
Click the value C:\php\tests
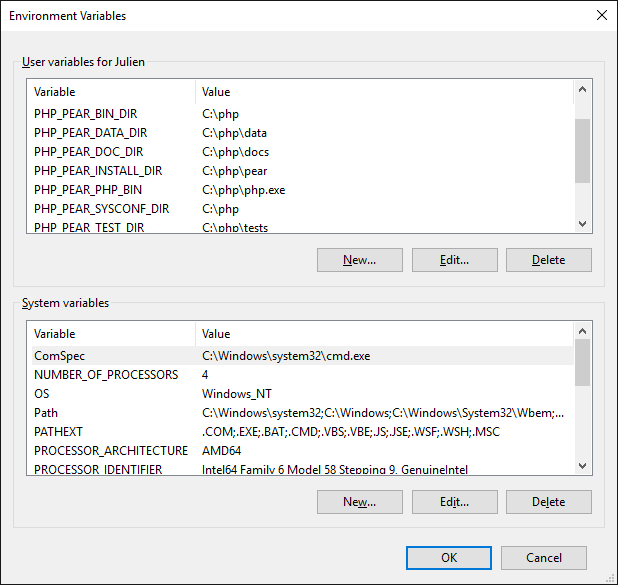(235, 227)
